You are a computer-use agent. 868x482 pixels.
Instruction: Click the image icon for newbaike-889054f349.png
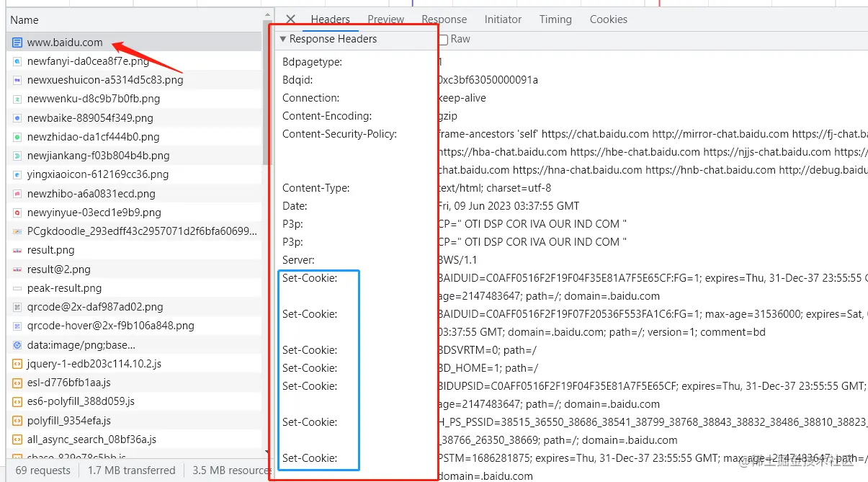click(x=17, y=118)
